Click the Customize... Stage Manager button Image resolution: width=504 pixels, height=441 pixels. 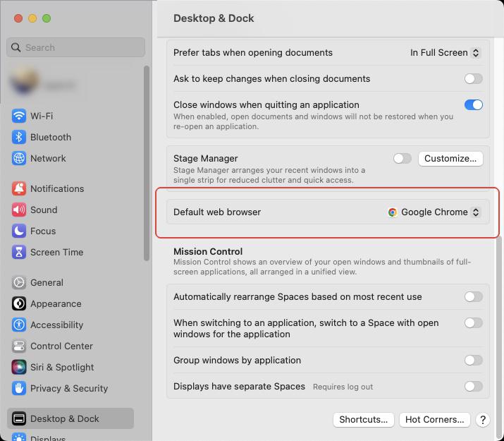pos(450,159)
